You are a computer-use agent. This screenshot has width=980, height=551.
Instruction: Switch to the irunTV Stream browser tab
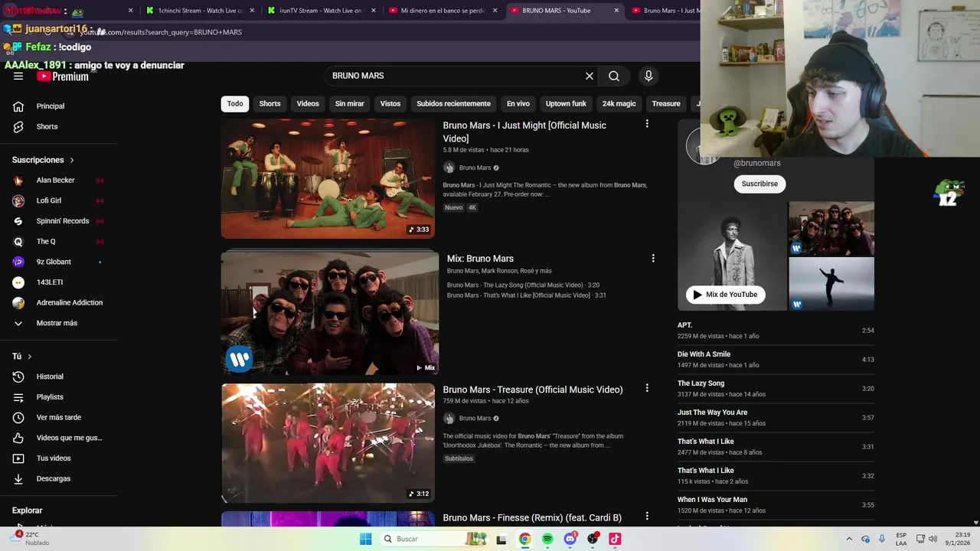pyautogui.click(x=322, y=11)
